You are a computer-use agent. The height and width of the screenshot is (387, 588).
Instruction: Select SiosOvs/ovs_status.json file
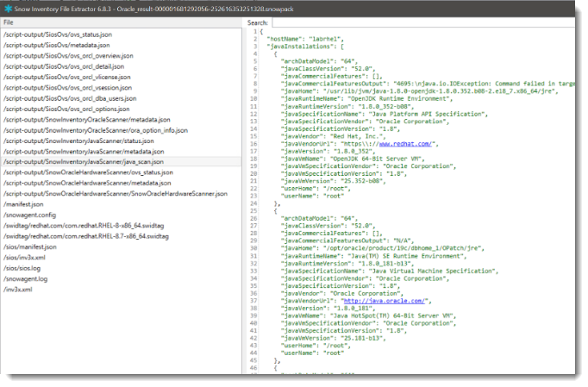(58, 34)
